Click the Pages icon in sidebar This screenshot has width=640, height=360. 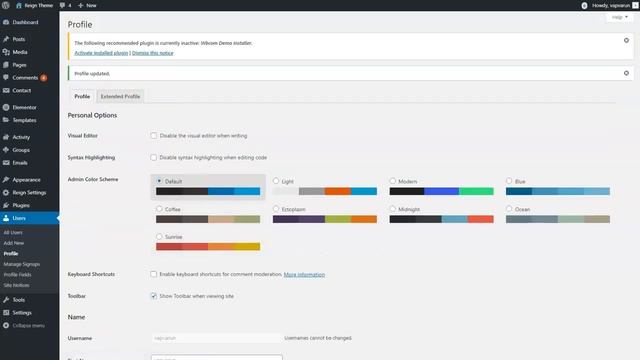coord(6,64)
